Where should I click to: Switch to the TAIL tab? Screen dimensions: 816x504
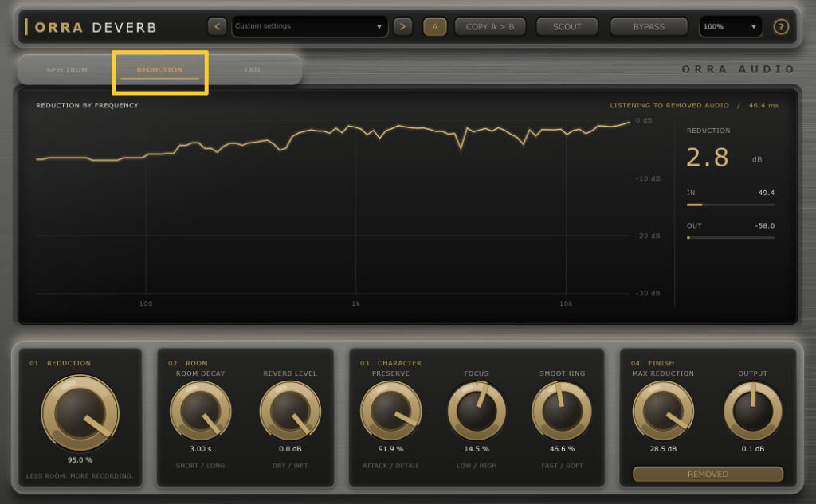tap(253, 70)
